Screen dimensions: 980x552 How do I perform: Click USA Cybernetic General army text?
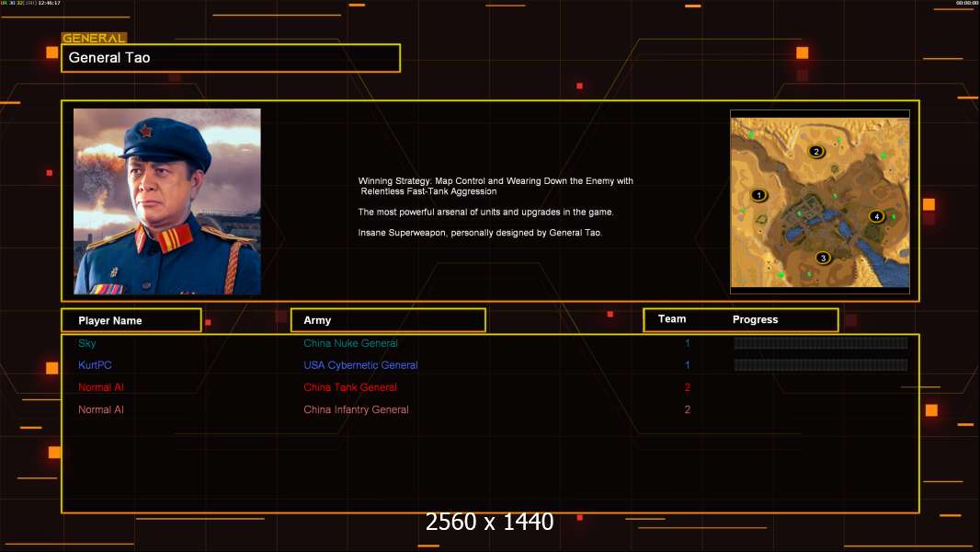pyautogui.click(x=360, y=365)
